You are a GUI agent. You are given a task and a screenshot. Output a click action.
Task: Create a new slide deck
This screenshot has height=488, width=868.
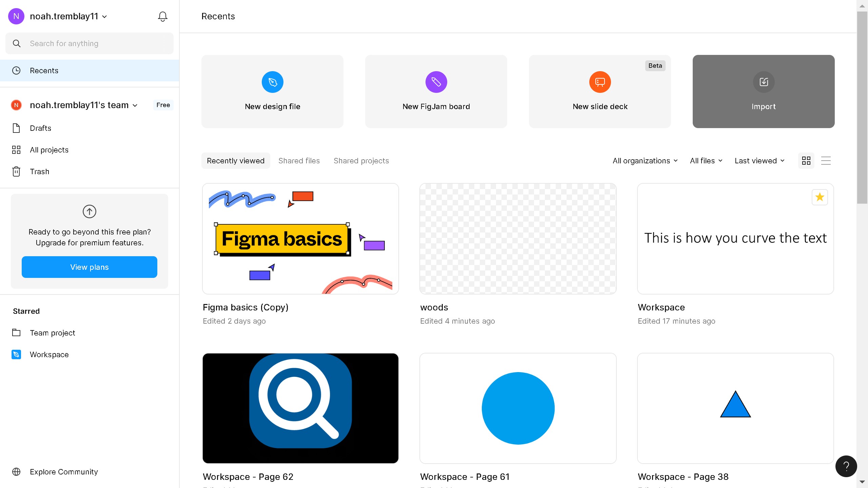coord(599,91)
